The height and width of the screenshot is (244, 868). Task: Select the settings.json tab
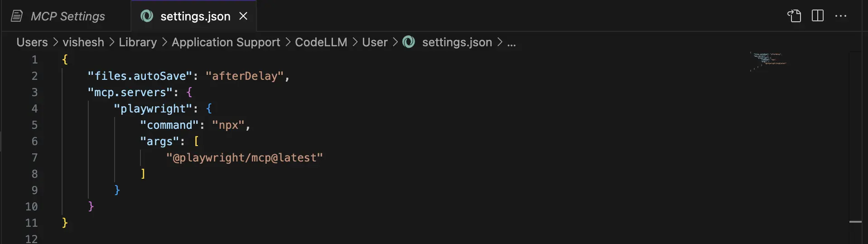tap(195, 16)
